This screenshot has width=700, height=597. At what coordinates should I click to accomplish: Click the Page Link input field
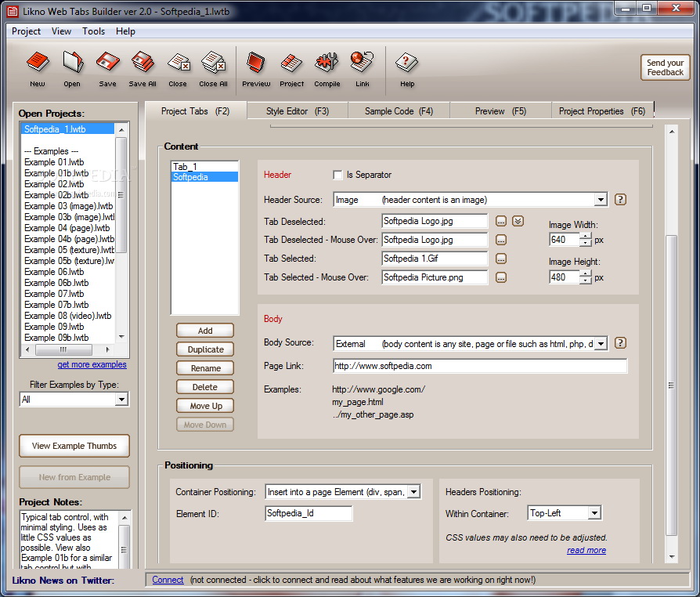(x=479, y=366)
